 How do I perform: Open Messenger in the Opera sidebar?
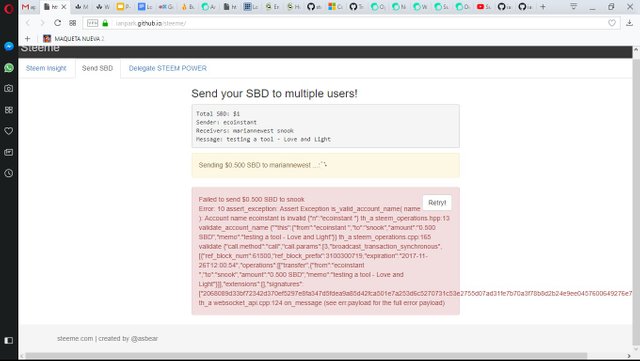click(x=9, y=47)
